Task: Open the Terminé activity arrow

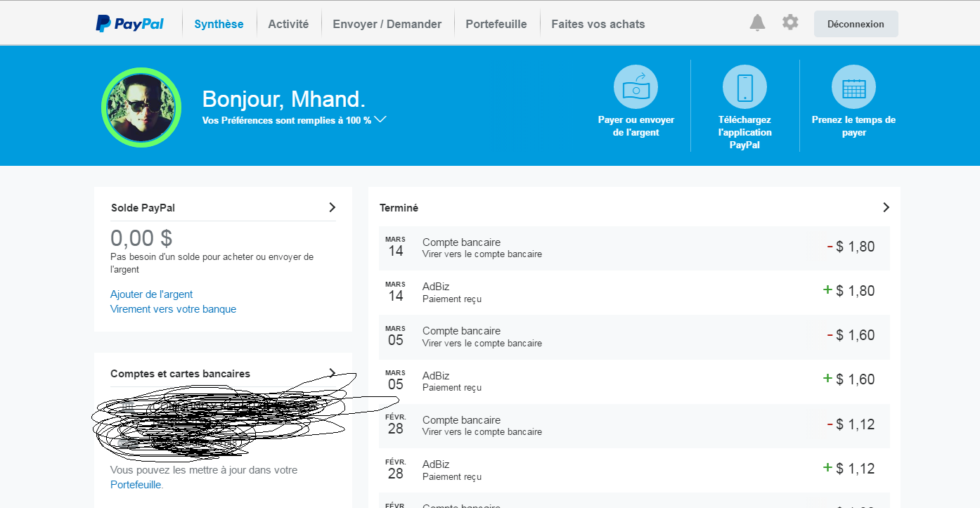Action: (886, 207)
